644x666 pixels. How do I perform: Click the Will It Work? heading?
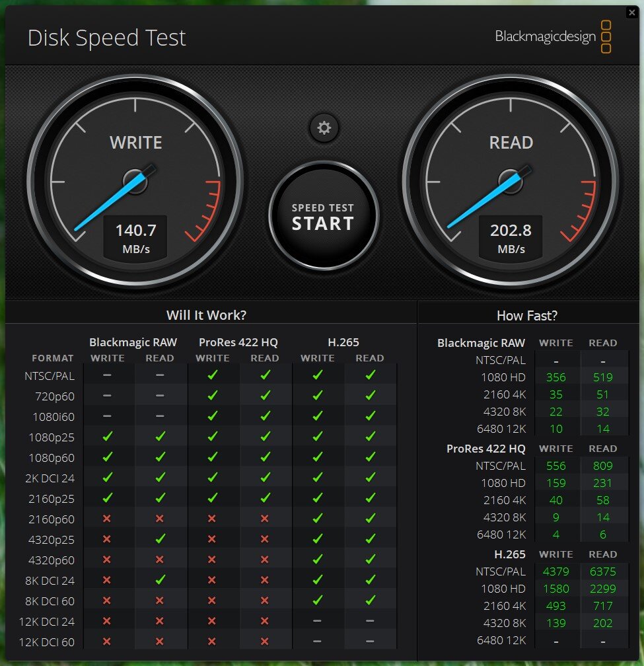[x=206, y=315]
